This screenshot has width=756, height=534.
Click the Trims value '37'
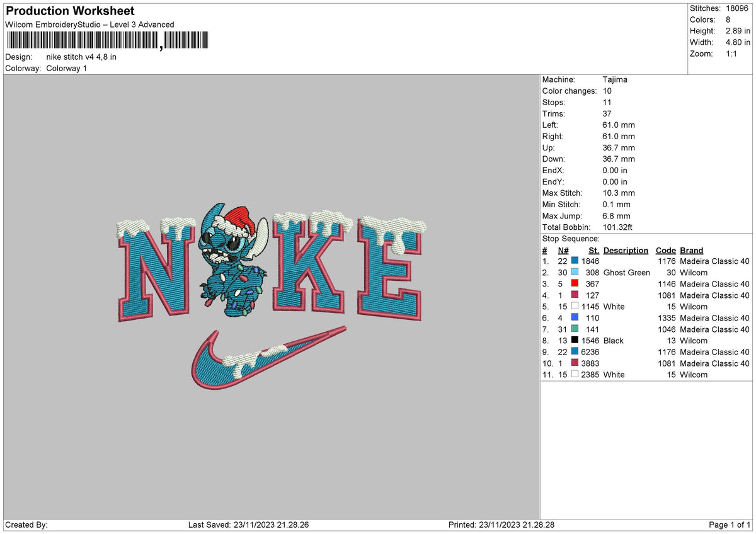pyautogui.click(x=607, y=114)
